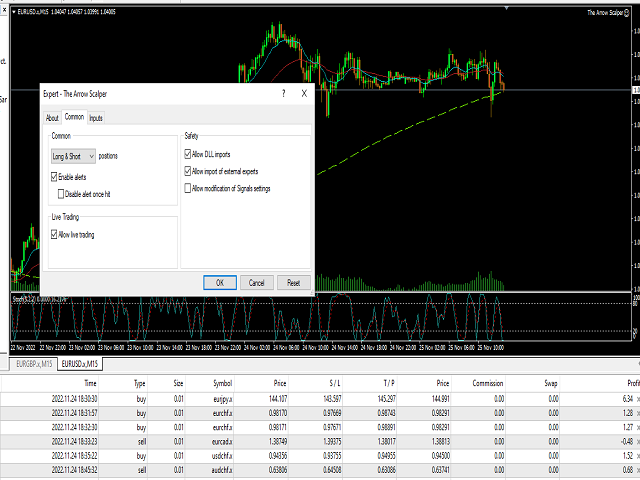Click the EURUSD.x,M15 chart title dropdown arrow
Image resolution: width=640 pixels, height=480 pixels.
14,12
